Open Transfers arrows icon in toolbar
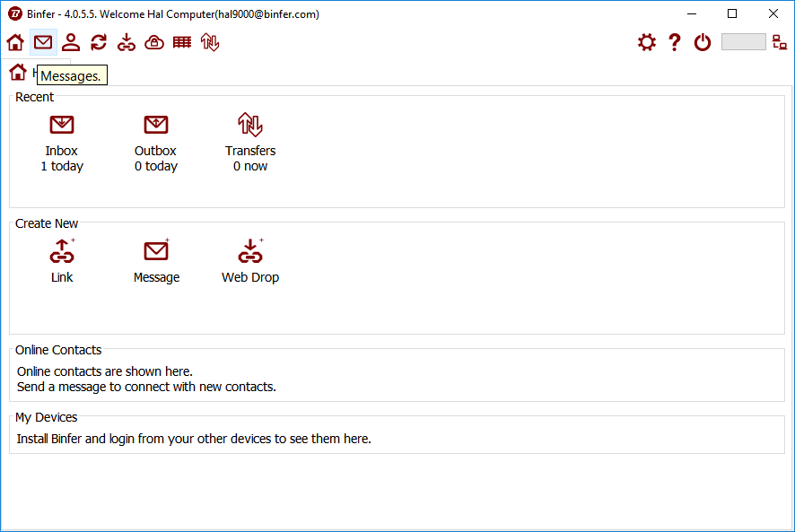This screenshot has height=532, width=795. (x=210, y=42)
